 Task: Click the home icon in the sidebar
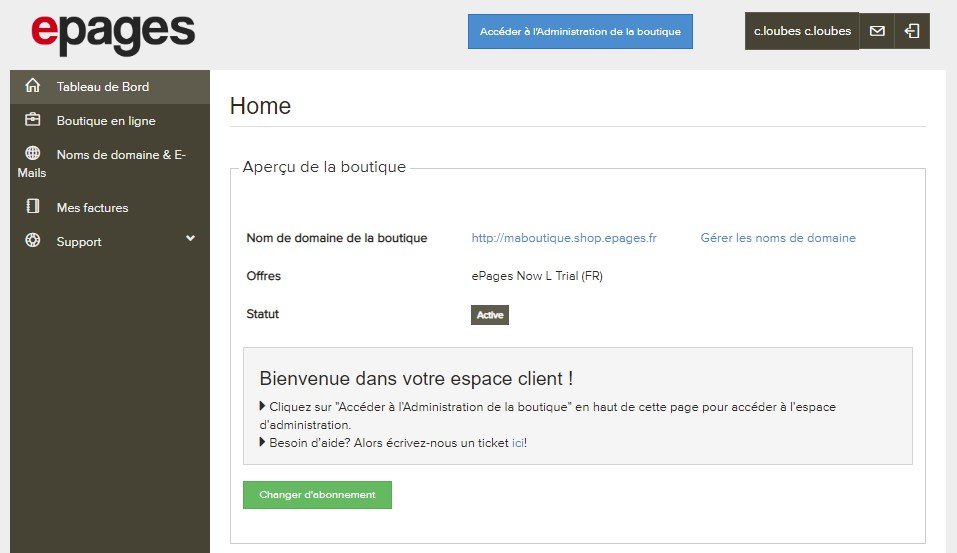pos(33,86)
